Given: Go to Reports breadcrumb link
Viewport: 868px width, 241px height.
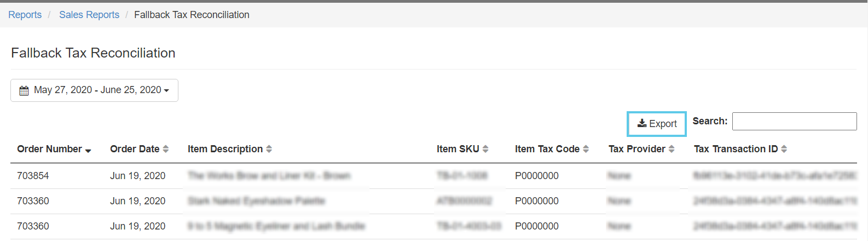Looking at the screenshot, I should tap(25, 15).
